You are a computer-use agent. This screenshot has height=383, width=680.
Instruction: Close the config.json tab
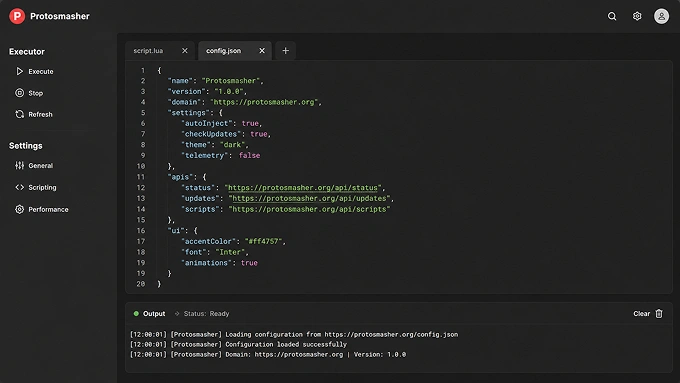coord(262,51)
